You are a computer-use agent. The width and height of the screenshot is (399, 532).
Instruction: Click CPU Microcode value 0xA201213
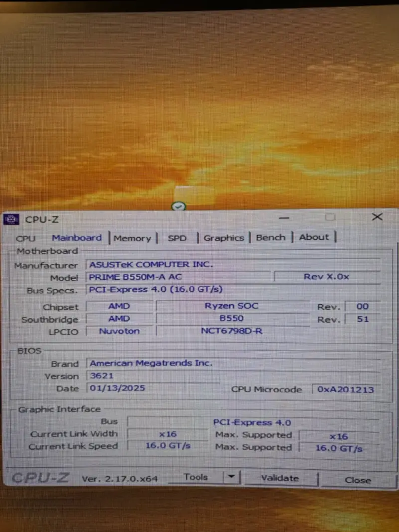point(346,389)
